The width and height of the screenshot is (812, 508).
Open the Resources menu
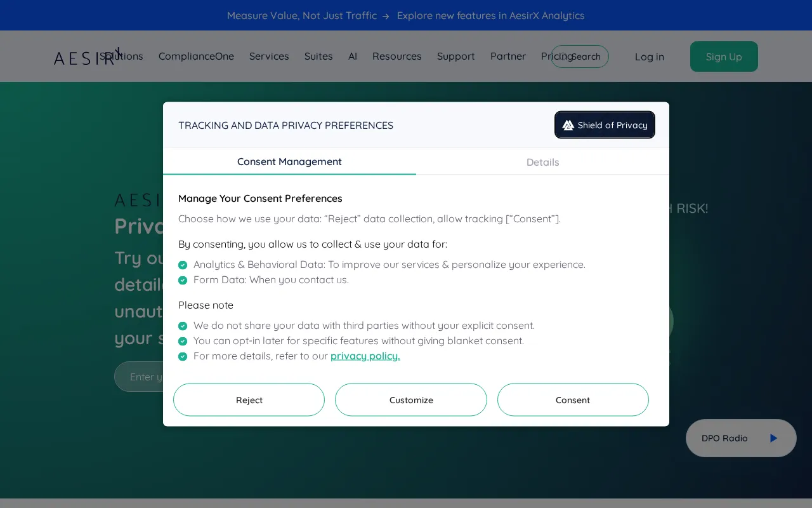tap(397, 56)
